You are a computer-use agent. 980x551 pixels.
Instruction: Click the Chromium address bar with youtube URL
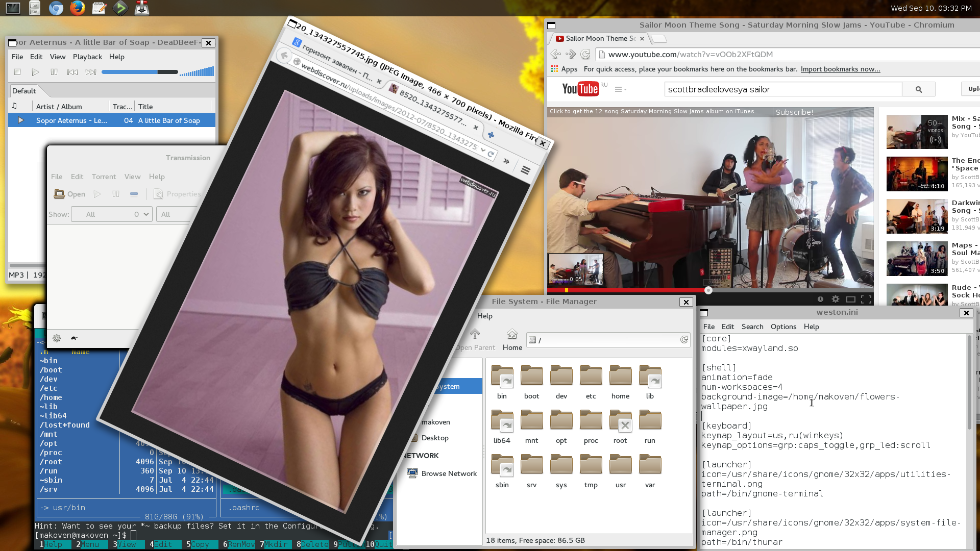pyautogui.click(x=788, y=54)
